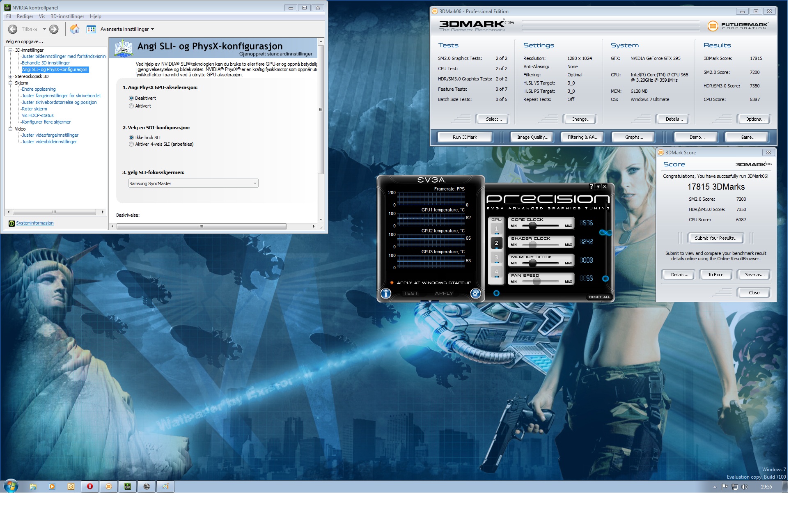Collapse Video tree node

(x=11, y=129)
